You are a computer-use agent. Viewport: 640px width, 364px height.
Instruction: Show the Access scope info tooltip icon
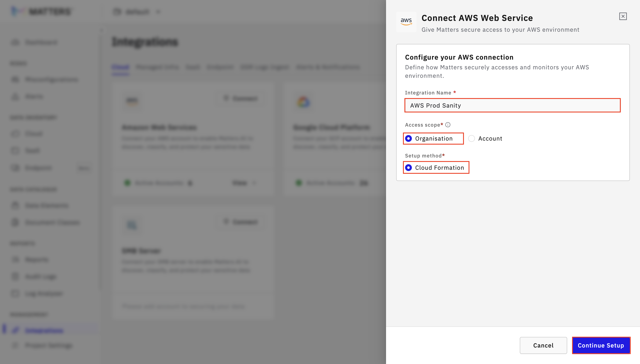tap(448, 125)
